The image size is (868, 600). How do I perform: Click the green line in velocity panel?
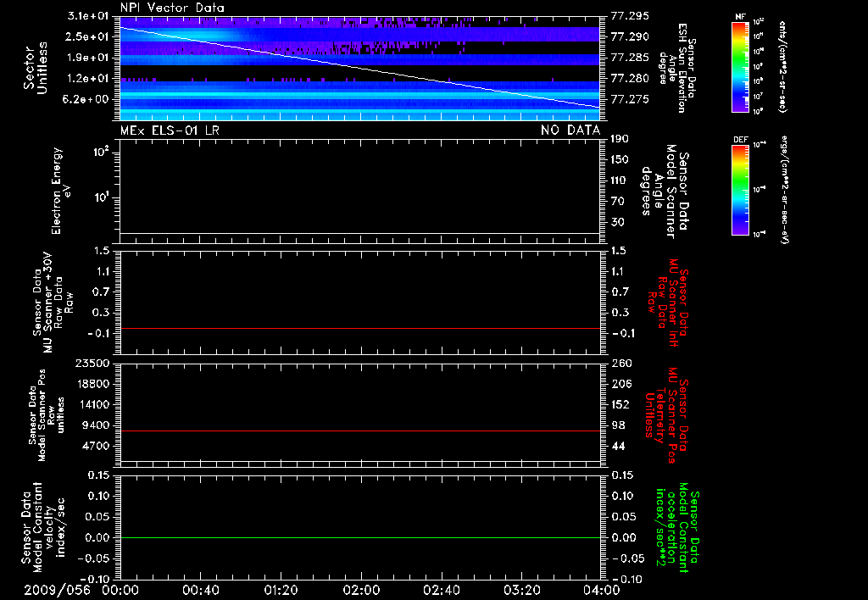359,537
